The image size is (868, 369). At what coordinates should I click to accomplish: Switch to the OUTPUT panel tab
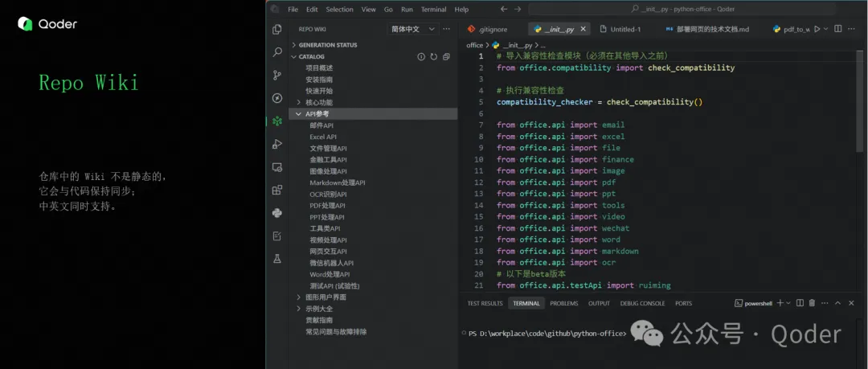pyautogui.click(x=599, y=304)
